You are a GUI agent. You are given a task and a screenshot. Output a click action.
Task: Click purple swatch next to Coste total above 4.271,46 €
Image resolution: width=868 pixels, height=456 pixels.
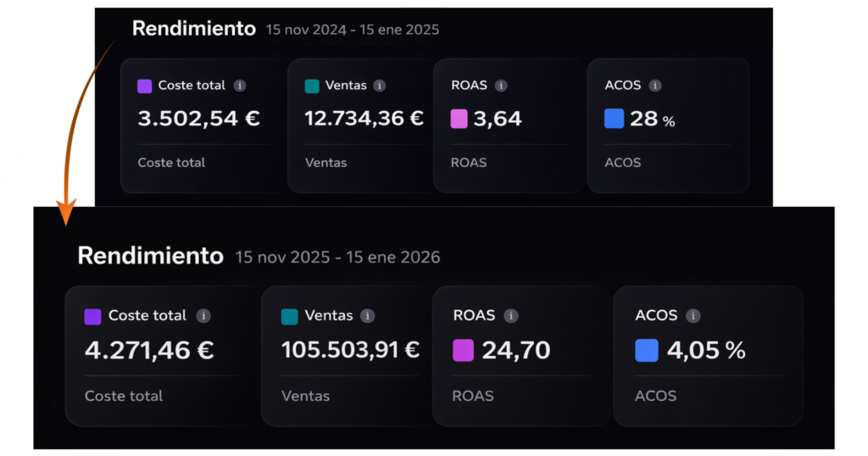pyautogui.click(x=93, y=316)
